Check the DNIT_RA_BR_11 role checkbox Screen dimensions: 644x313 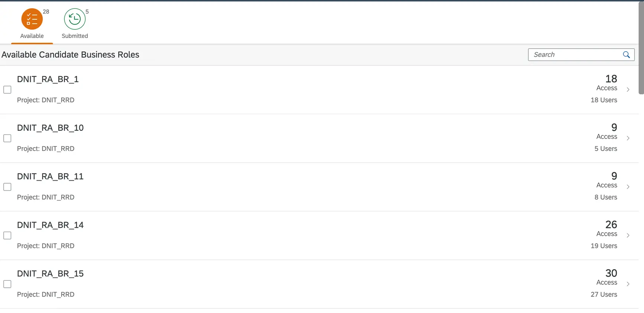pyautogui.click(x=7, y=187)
